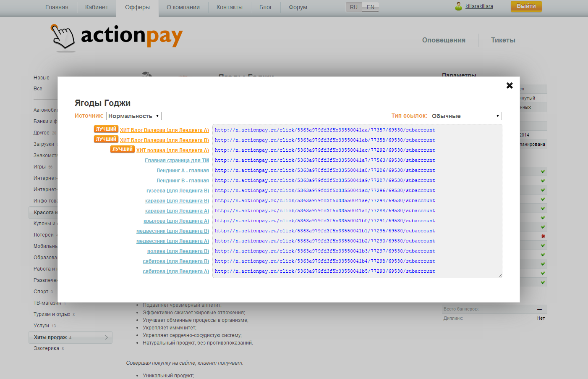Open link ХИТ полина (для Лендинга A)
The height and width of the screenshot is (379, 588).
172,150
